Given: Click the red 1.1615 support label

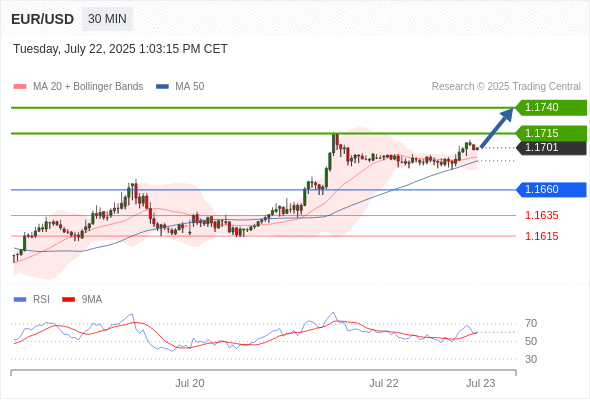Looking at the screenshot, I should (542, 236).
